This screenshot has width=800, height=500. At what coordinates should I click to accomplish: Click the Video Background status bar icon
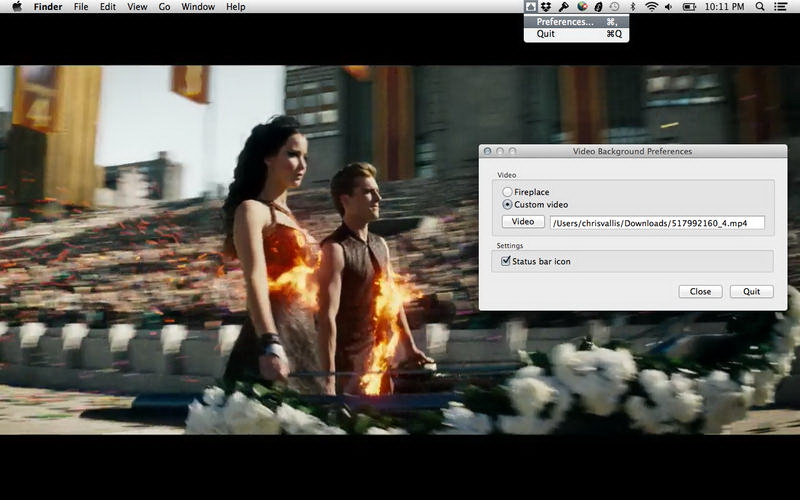(532, 7)
